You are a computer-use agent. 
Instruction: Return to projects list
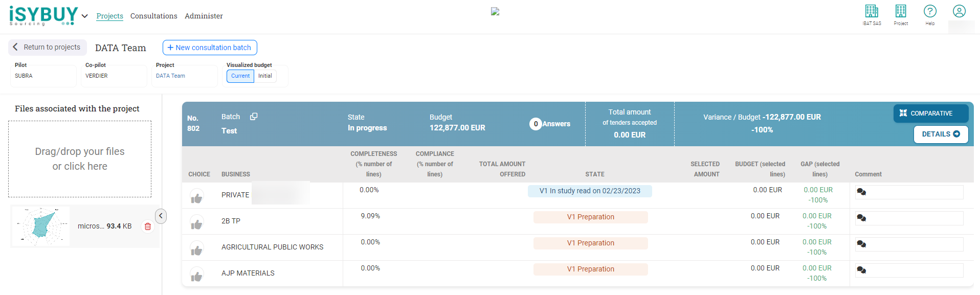click(x=47, y=48)
